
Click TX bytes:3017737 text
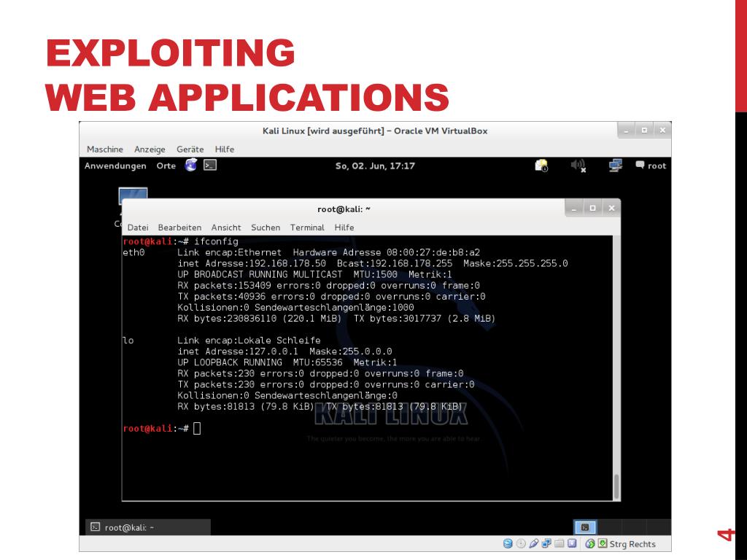(398, 318)
